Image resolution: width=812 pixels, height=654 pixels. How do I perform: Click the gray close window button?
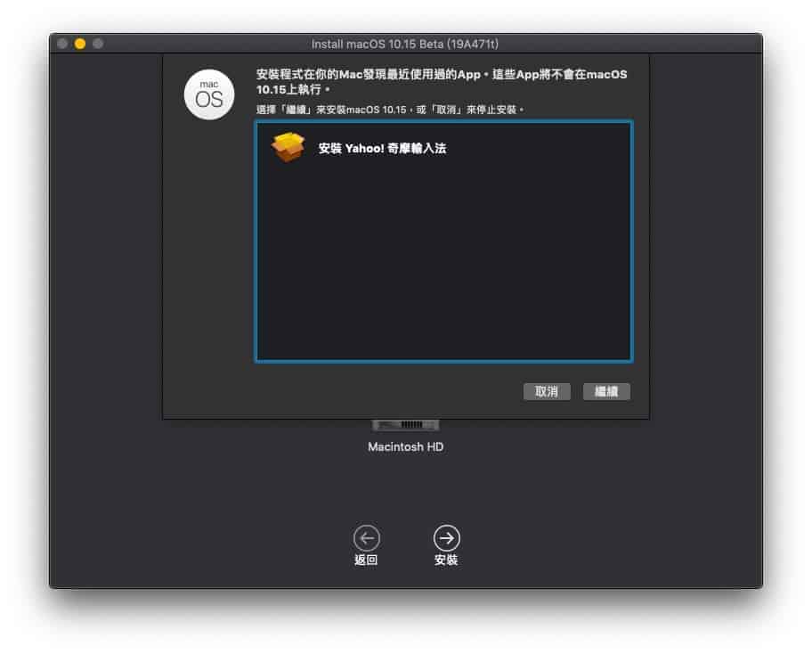coord(63,44)
